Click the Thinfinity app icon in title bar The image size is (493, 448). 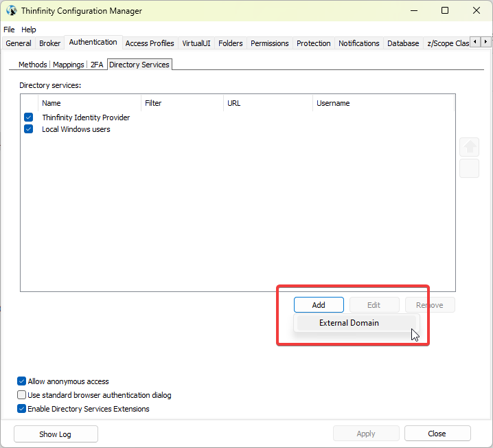click(x=11, y=11)
